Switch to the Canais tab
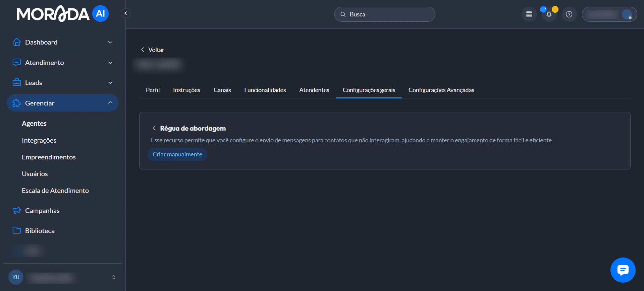The height and width of the screenshot is (291, 644). pos(222,90)
